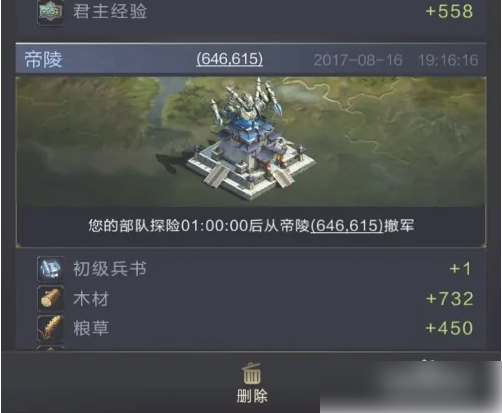Open coordinates link in retreat message
Viewport: 502px width, 413px height.
pos(347,226)
